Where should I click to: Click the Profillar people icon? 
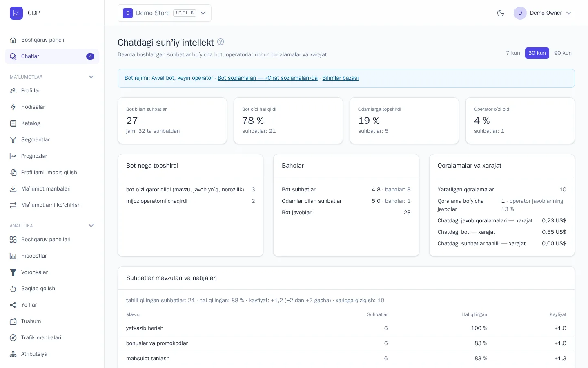pyautogui.click(x=13, y=91)
